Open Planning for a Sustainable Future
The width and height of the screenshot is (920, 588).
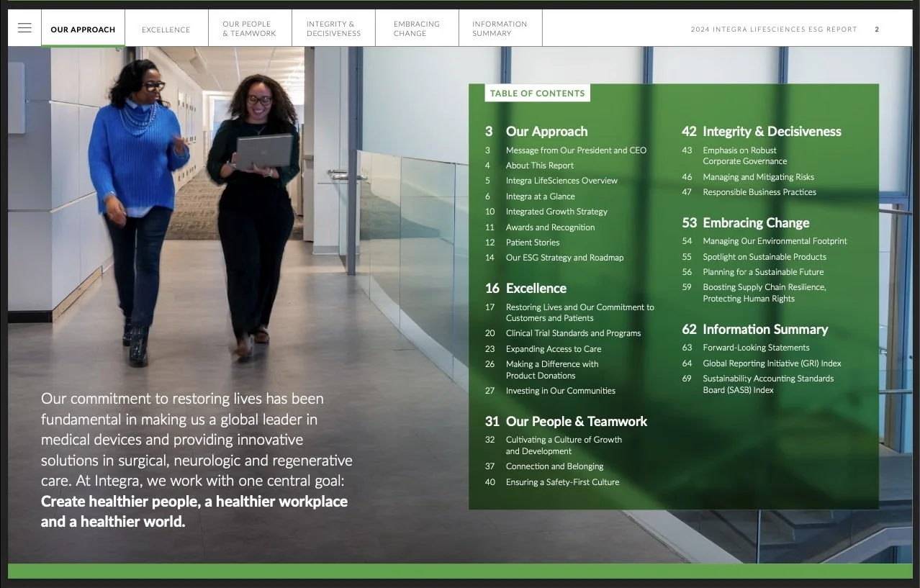click(753, 272)
